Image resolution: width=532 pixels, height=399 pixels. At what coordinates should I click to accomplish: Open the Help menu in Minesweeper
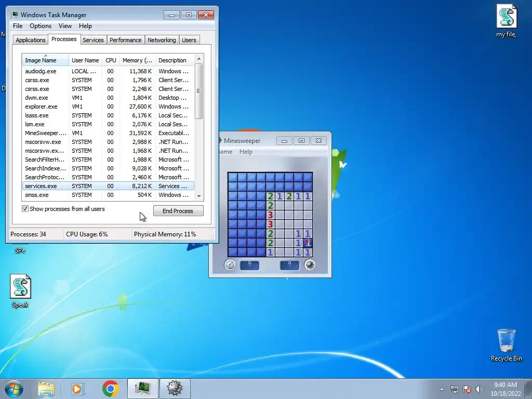pyautogui.click(x=246, y=152)
